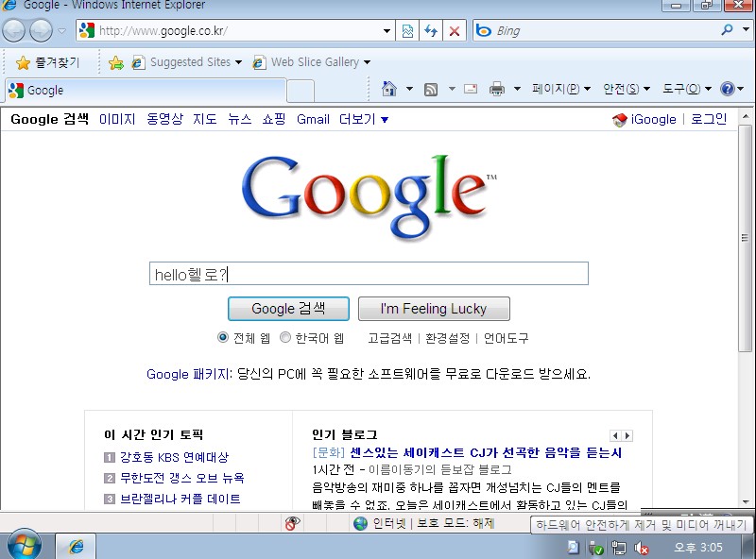Expand the 더보기 dropdown
The image size is (756, 559).
364,119
